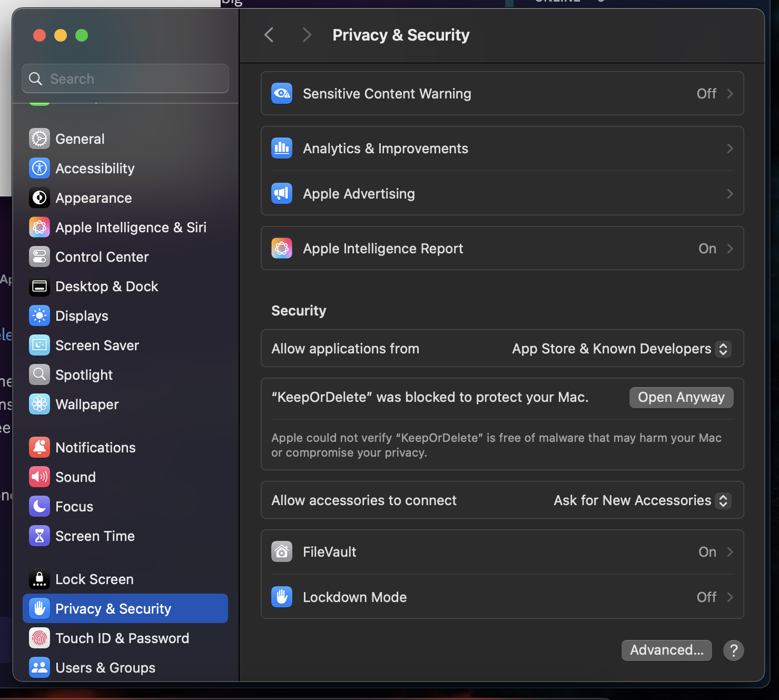Click Touch ID fingerprint icon
Viewport: 779px width, 700px height.
[40, 638]
